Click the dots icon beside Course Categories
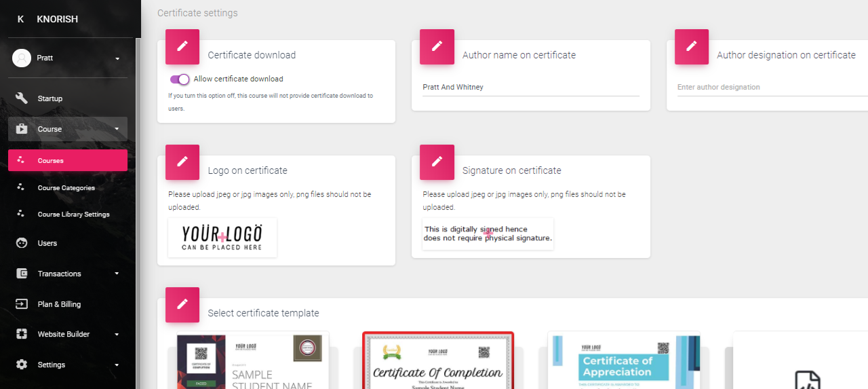Screen dimensions: 868x389 coord(20,187)
